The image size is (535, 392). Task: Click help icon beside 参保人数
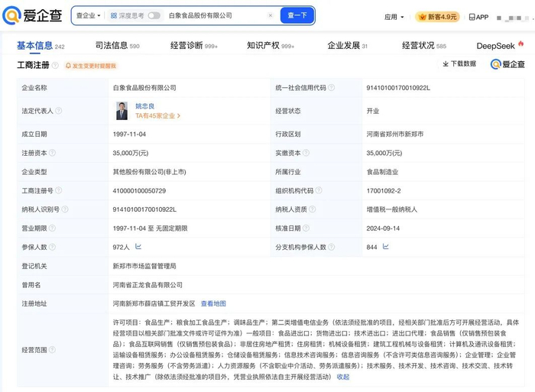52,247
